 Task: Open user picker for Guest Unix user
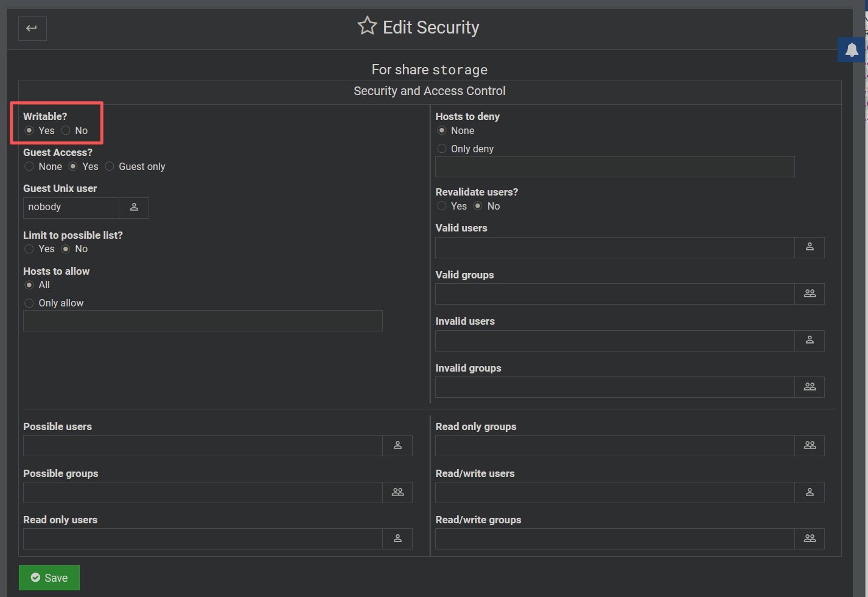pyautogui.click(x=134, y=208)
